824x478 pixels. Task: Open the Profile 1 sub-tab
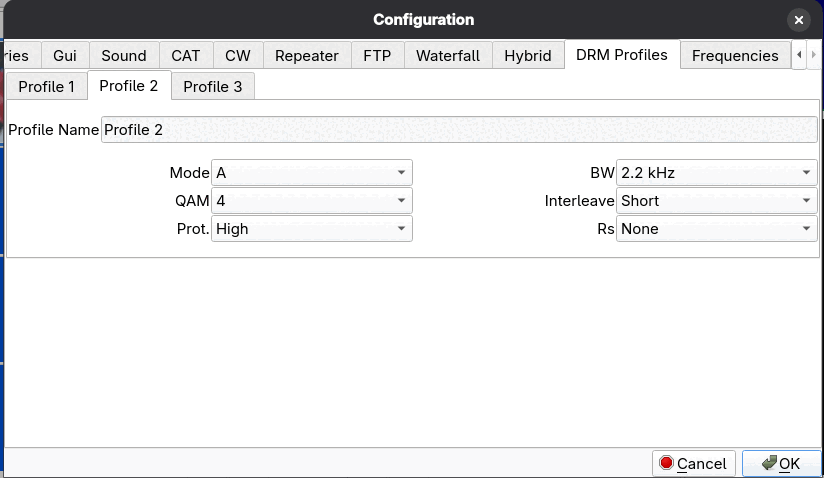47,86
